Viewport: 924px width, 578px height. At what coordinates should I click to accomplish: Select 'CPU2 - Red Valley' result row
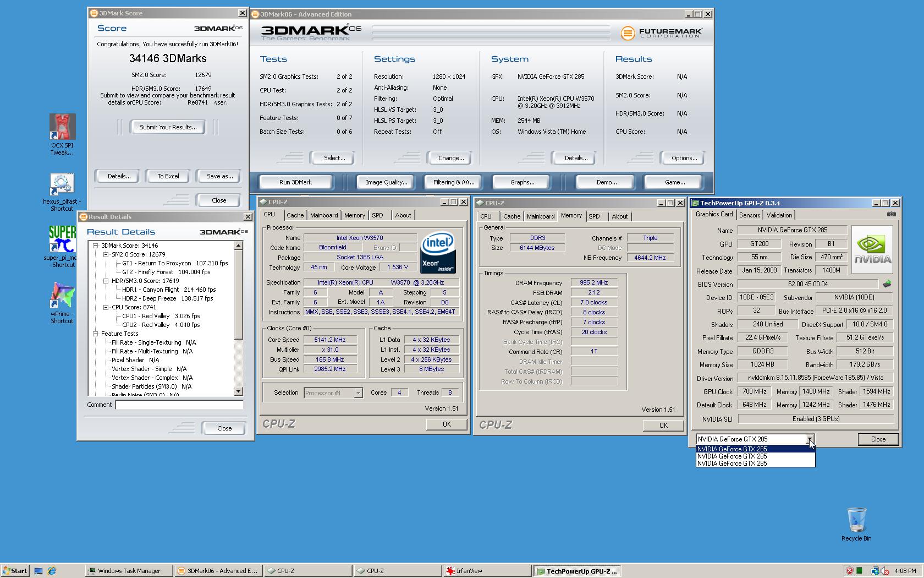[x=161, y=325]
